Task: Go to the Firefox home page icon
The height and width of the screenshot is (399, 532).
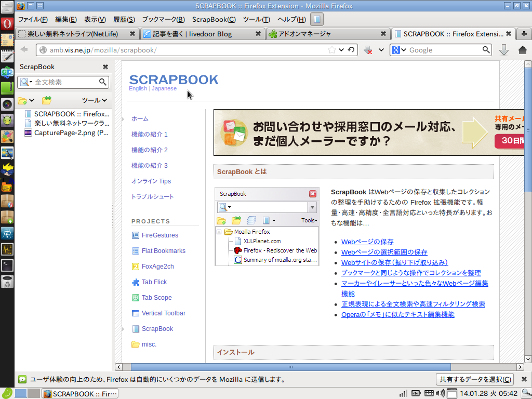Action: pyautogui.click(x=523, y=50)
